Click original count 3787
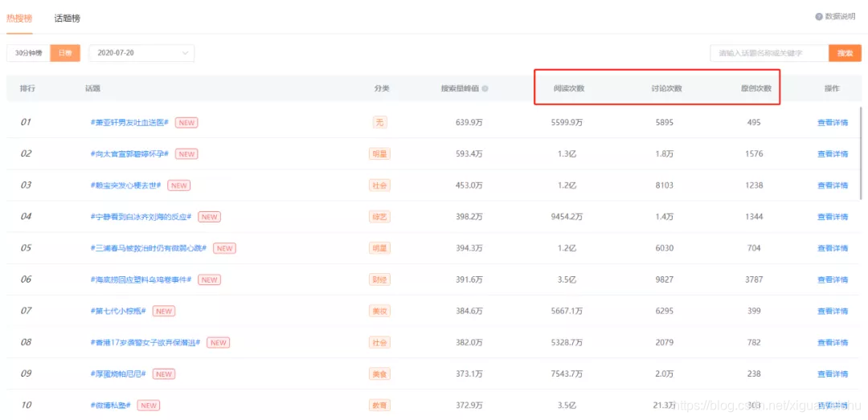This screenshot has width=868, height=420. pyautogui.click(x=753, y=280)
